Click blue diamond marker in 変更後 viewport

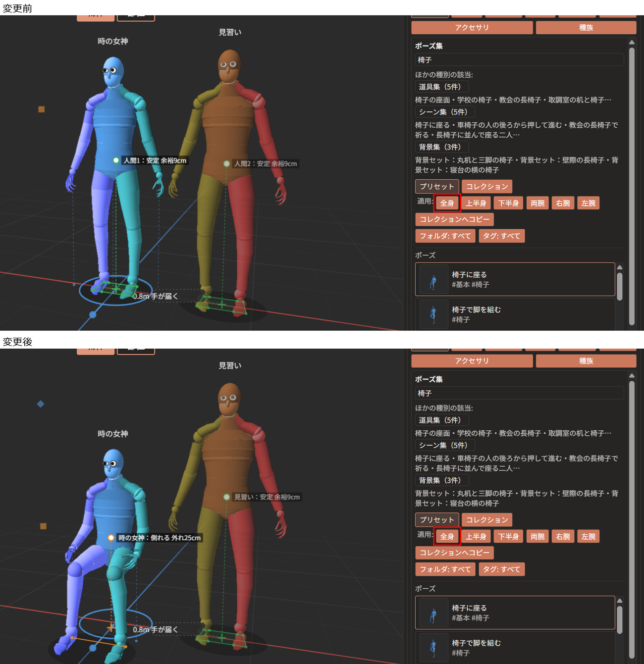(x=41, y=404)
